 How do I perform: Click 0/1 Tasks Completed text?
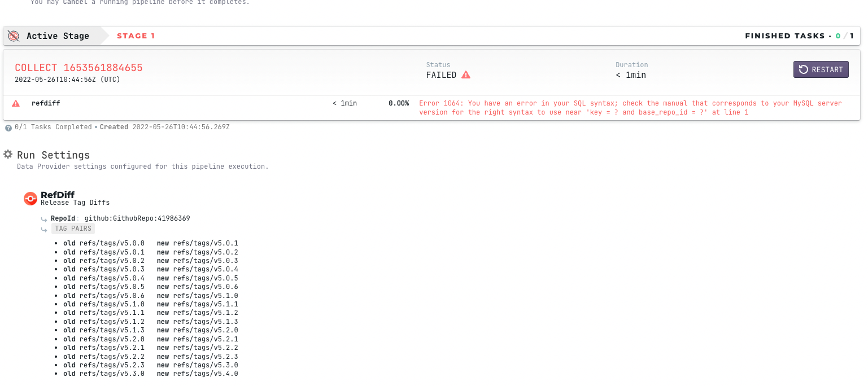click(x=53, y=127)
